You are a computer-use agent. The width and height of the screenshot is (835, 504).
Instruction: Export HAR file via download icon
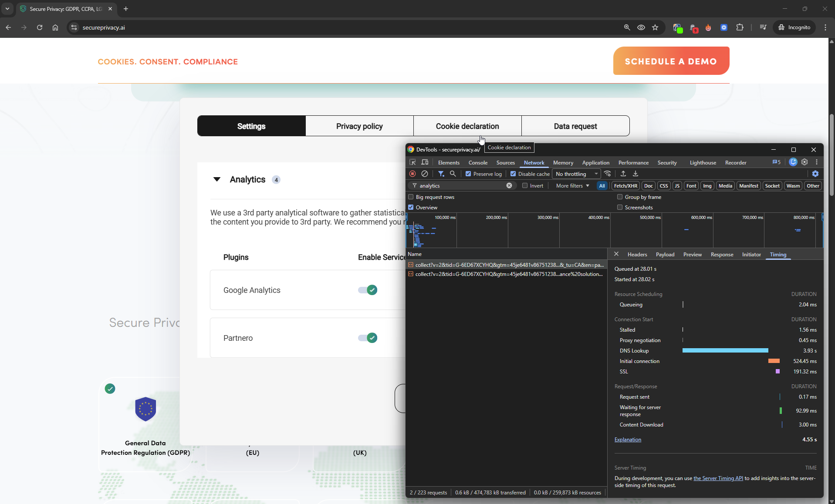[x=635, y=173]
